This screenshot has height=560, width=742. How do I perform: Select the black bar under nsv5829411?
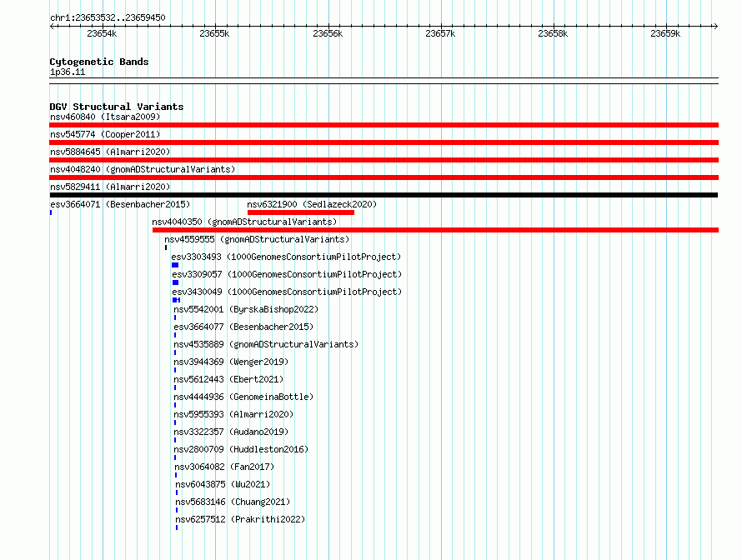384,195
